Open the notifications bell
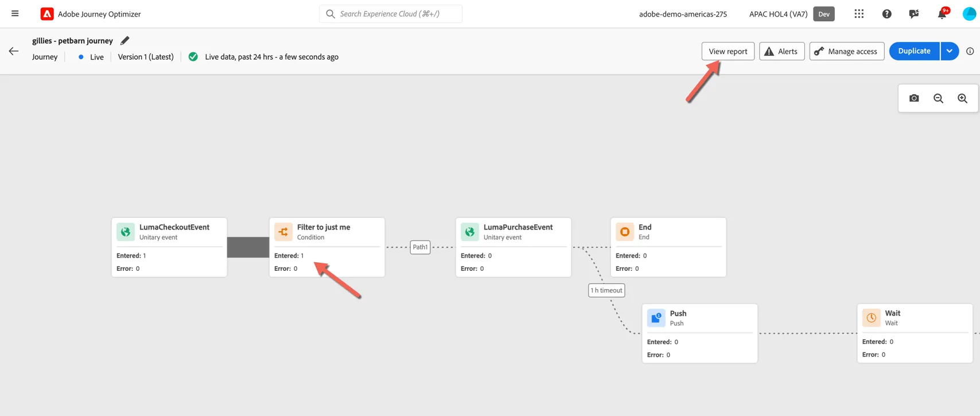This screenshot has height=416, width=980. (x=942, y=14)
